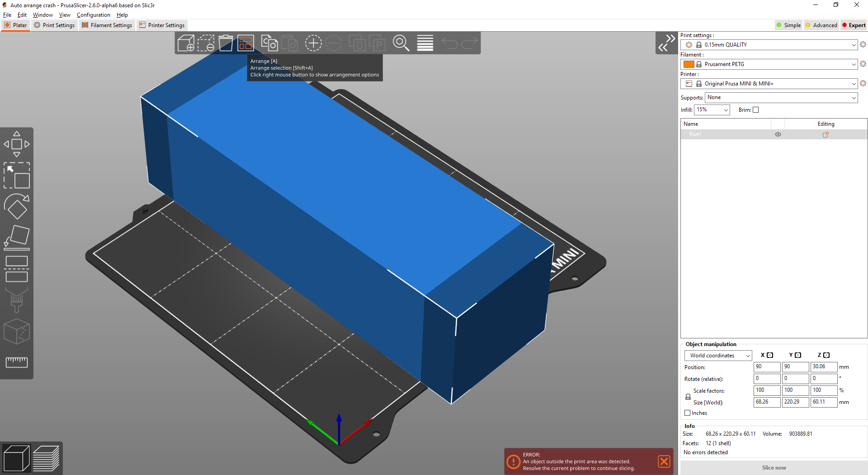Click the Paste icon in toolbar
This screenshot has width=868, height=475.
pyautogui.click(x=290, y=43)
